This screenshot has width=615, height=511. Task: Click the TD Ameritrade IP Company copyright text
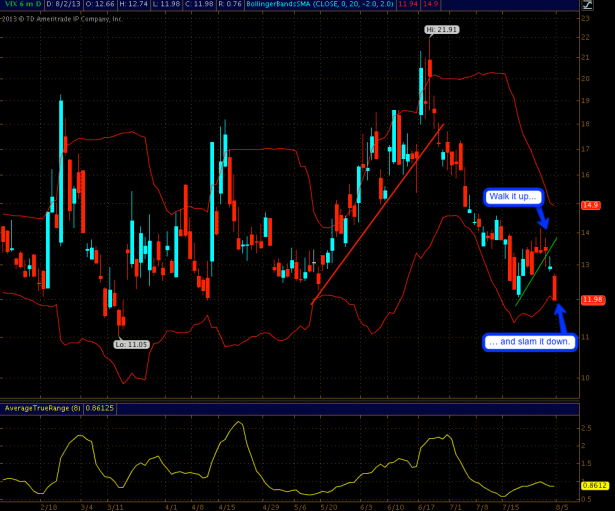(62, 18)
